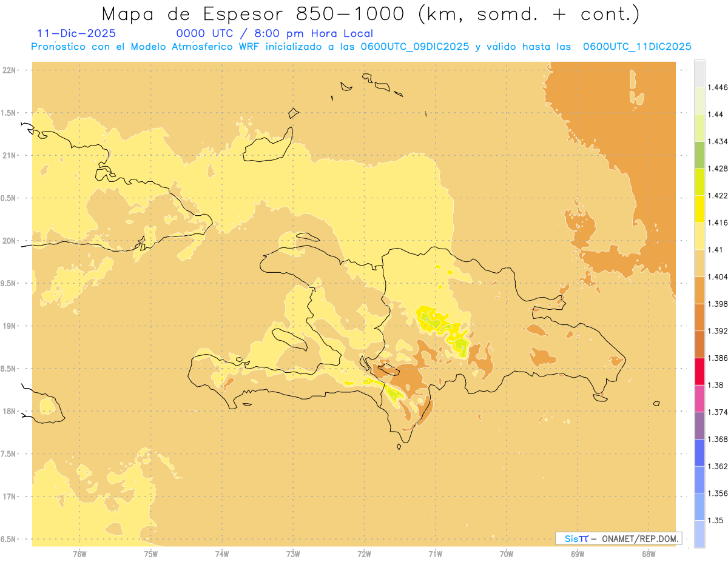The width and height of the screenshot is (728, 562).
Task: Click legend value 1.422
Action: click(718, 195)
